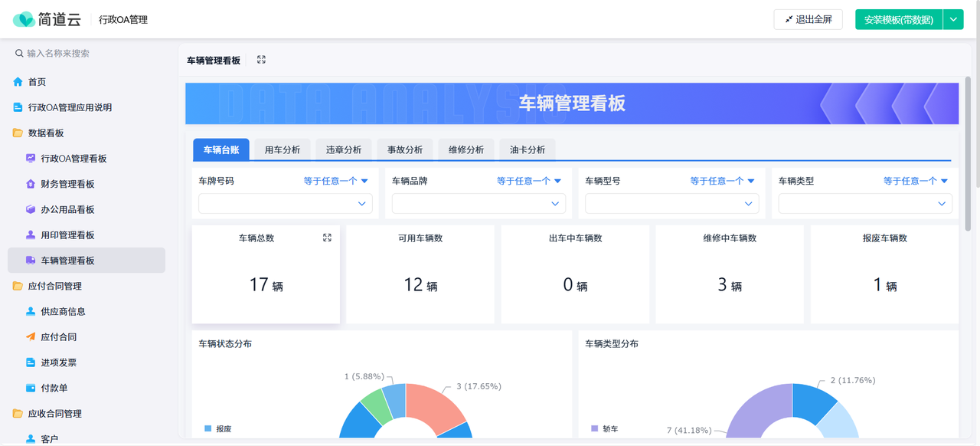
Task: Open 供应商信息 in sidebar
Action: pos(87,311)
